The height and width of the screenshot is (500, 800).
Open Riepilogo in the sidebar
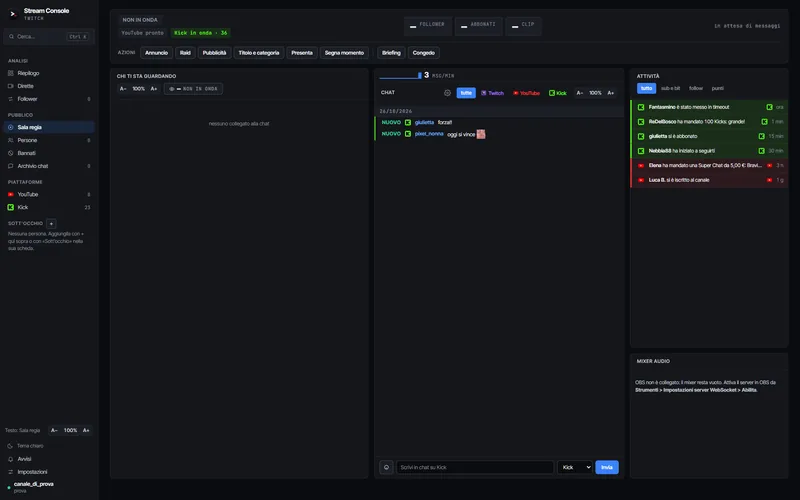click(x=49, y=73)
